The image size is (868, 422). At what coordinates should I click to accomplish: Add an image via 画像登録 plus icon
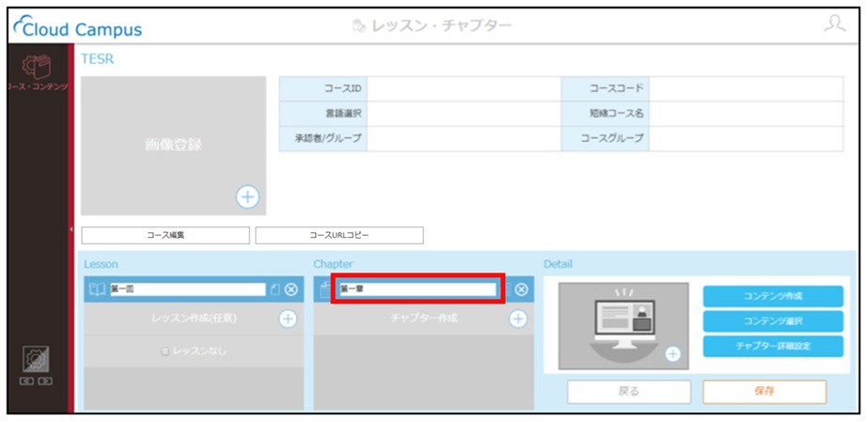247,196
